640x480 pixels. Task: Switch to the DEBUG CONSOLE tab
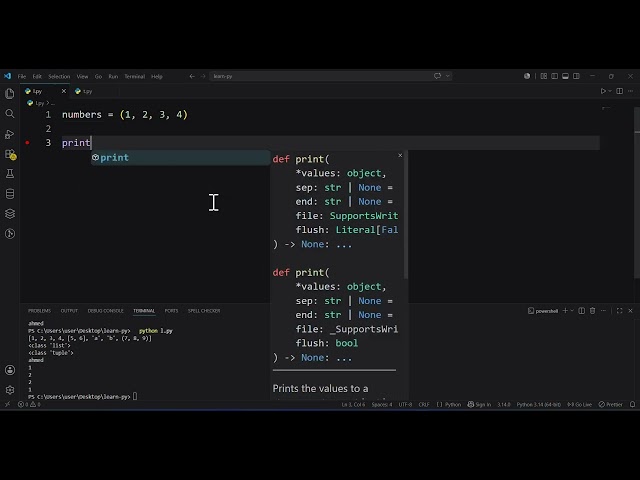click(105, 311)
